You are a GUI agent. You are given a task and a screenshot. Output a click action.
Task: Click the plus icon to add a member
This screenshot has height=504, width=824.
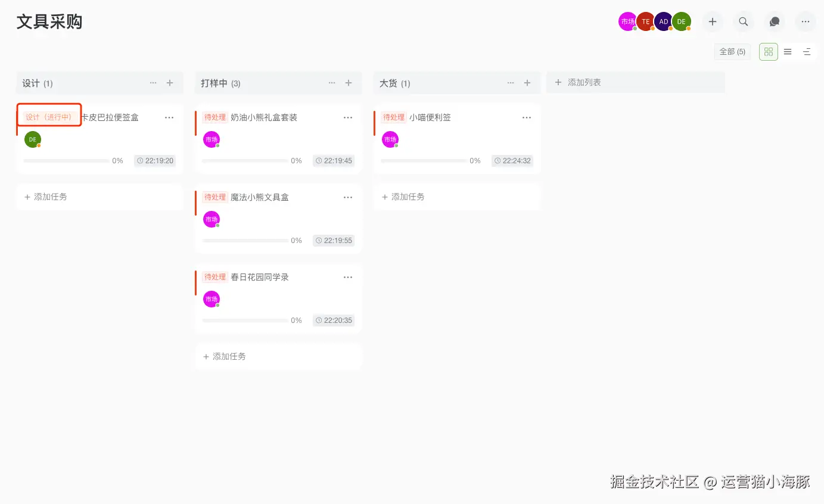(713, 21)
